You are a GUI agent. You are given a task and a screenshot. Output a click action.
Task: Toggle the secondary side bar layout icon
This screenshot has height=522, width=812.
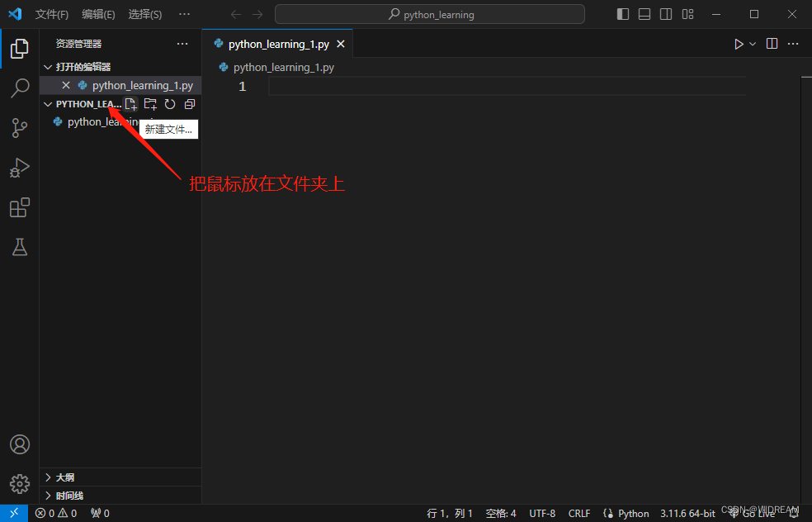pos(666,14)
